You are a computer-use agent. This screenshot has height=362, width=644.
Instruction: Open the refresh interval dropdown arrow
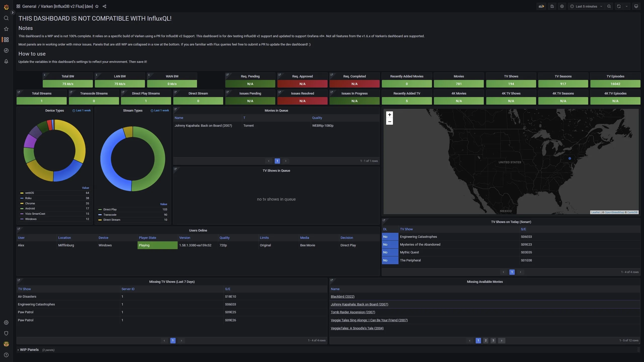626,6
